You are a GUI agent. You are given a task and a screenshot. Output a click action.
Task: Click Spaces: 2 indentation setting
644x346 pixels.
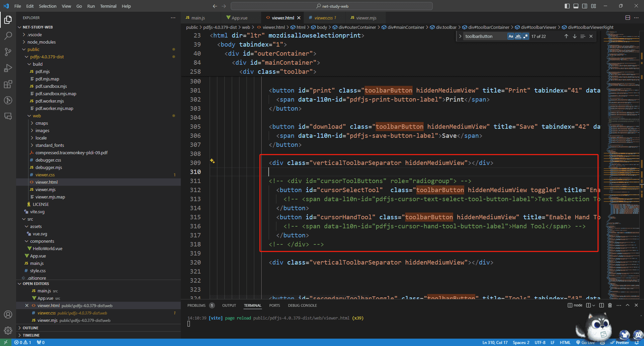pos(521,343)
